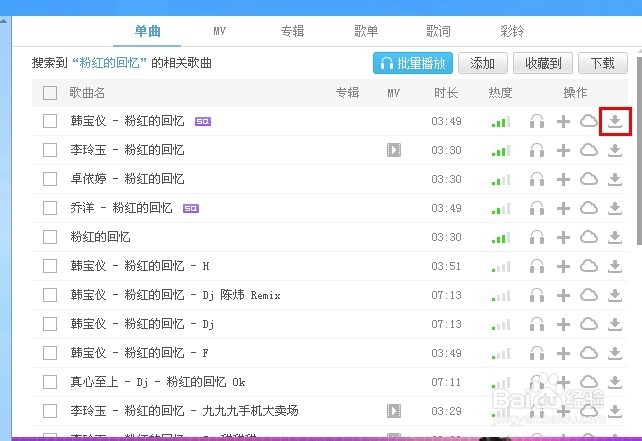
Task: Download 卓依婷 - 粉红的回忆 song
Action: [x=615, y=179]
